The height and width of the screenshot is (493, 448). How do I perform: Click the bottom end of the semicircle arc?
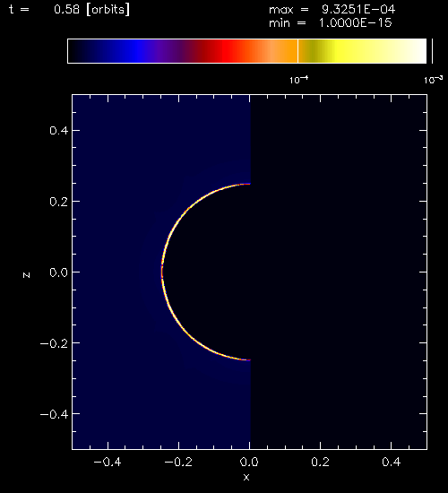(248, 360)
